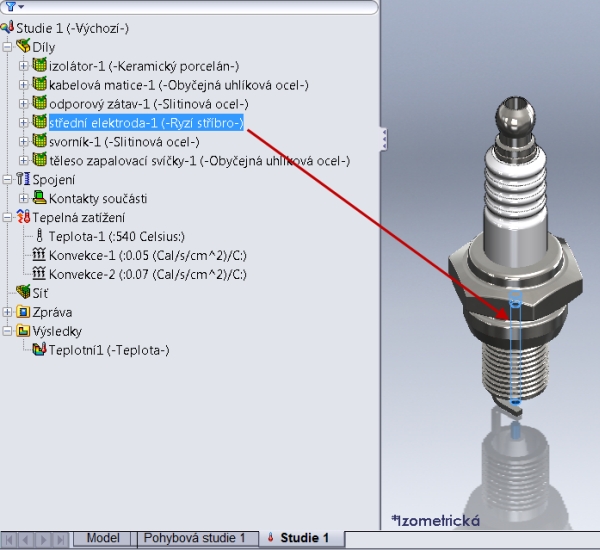Expand the Zpráva node
Viewport: 600px width, 550px height.
(7, 312)
